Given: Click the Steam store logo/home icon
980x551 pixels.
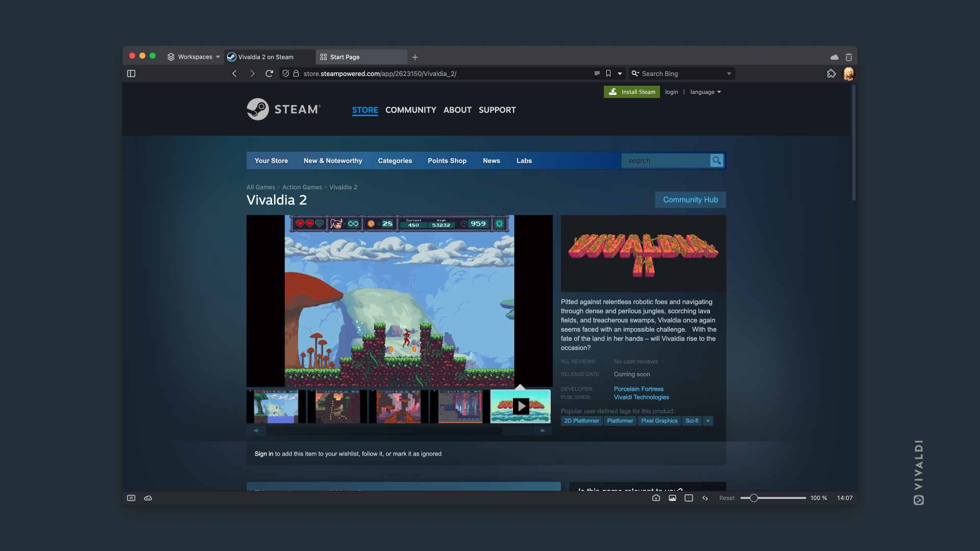Looking at the screenshot, I should 282,109.
